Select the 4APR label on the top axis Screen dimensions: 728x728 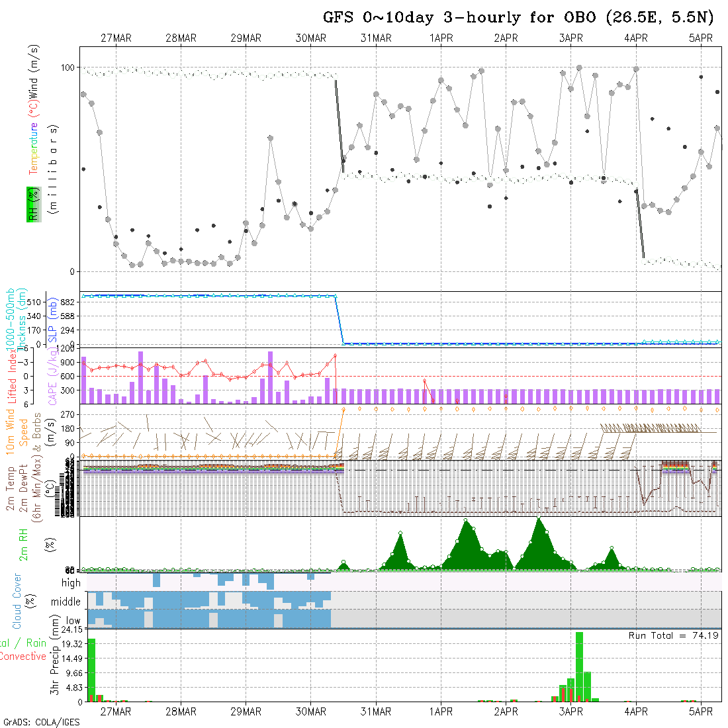pyautogui.click(x=635, y=38)
